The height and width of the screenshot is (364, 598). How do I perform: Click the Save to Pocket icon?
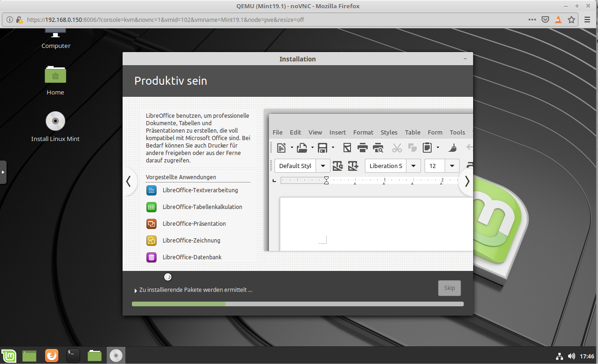coord(545,20)
